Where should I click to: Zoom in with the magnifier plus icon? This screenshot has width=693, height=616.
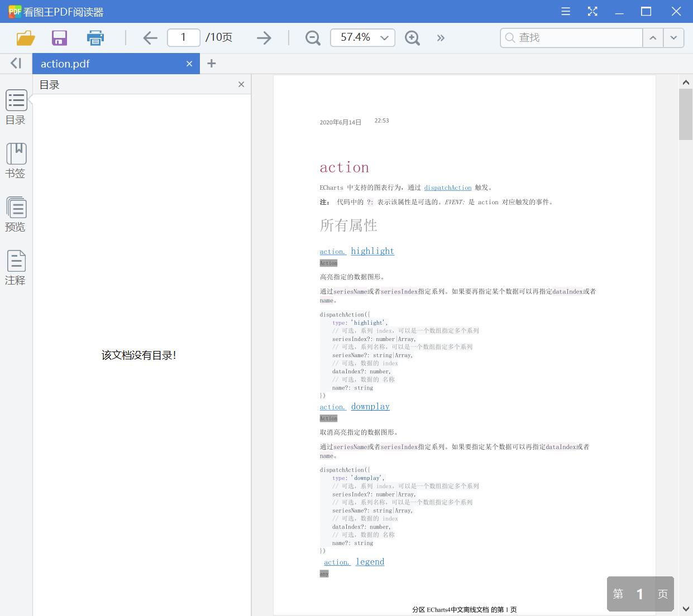(412, 38)
